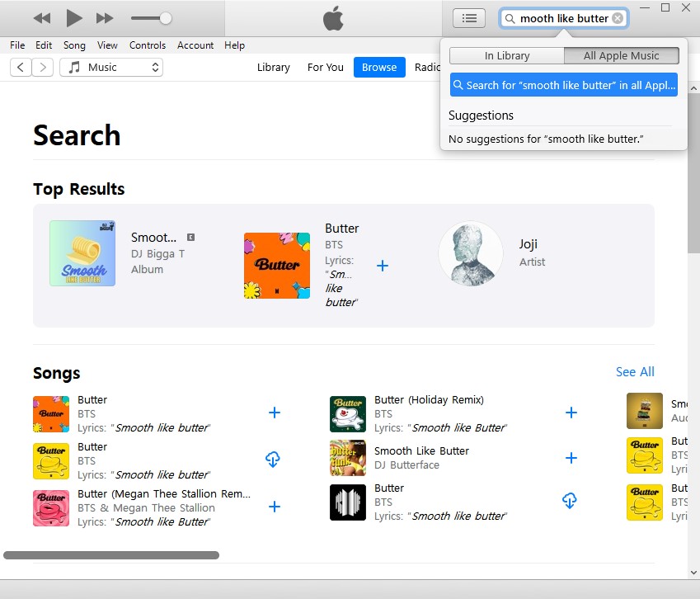The image size is (700, 599).
Task: Click the magnifier icon in search box
Action: pos(510,19)
